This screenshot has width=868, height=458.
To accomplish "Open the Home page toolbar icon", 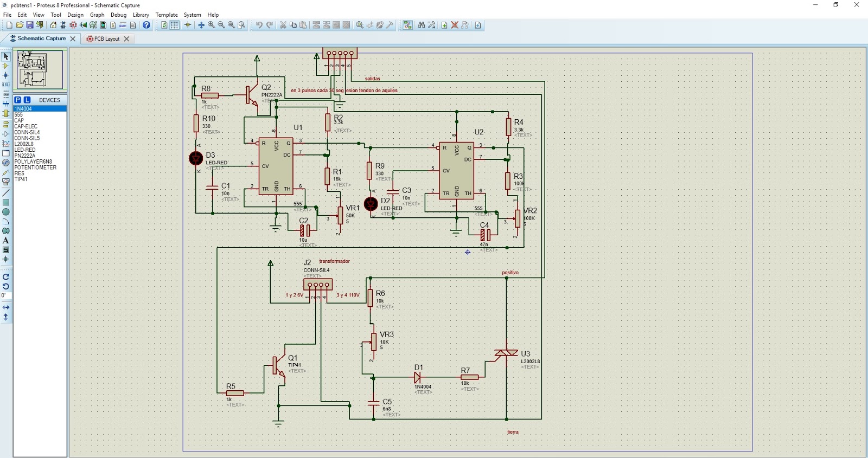I will pos(53,25).
